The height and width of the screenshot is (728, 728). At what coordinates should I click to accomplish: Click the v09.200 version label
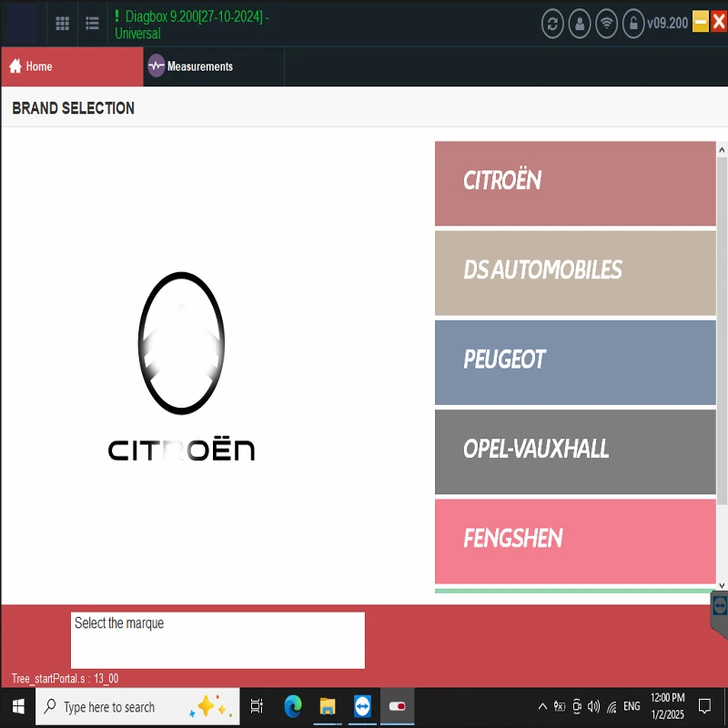(667, 24)
